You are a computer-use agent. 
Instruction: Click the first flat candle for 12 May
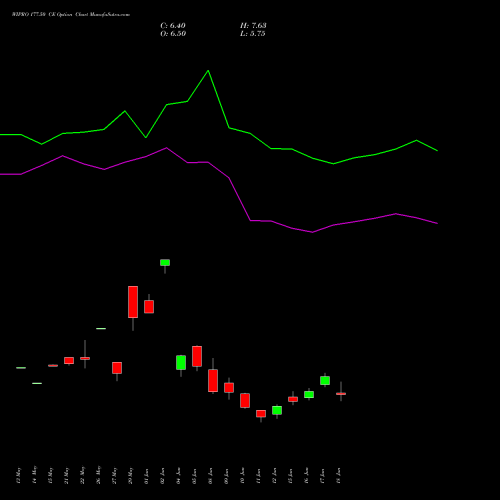pos(21,368)
